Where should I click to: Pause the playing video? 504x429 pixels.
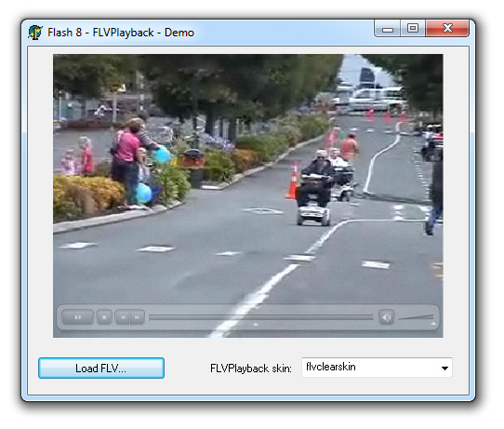78,317
